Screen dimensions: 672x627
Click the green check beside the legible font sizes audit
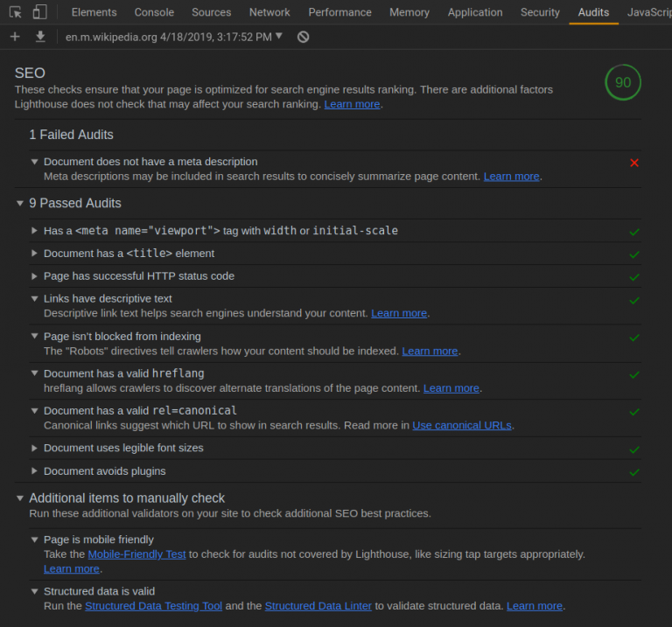634,449
